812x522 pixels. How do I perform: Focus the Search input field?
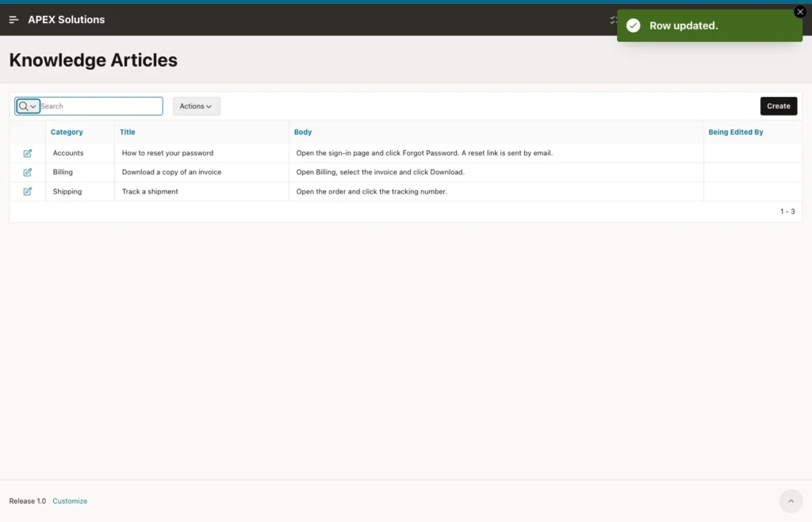coord(101,106)
